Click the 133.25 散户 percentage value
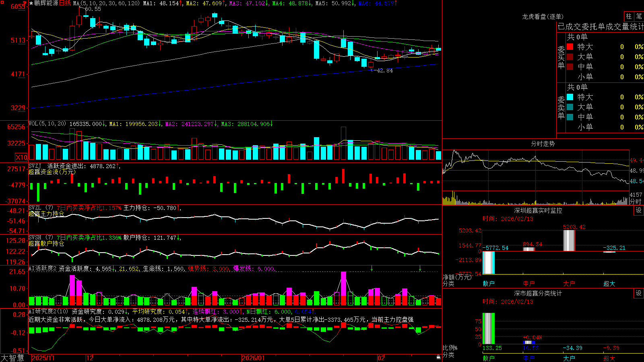 click(x=492, y=348)
